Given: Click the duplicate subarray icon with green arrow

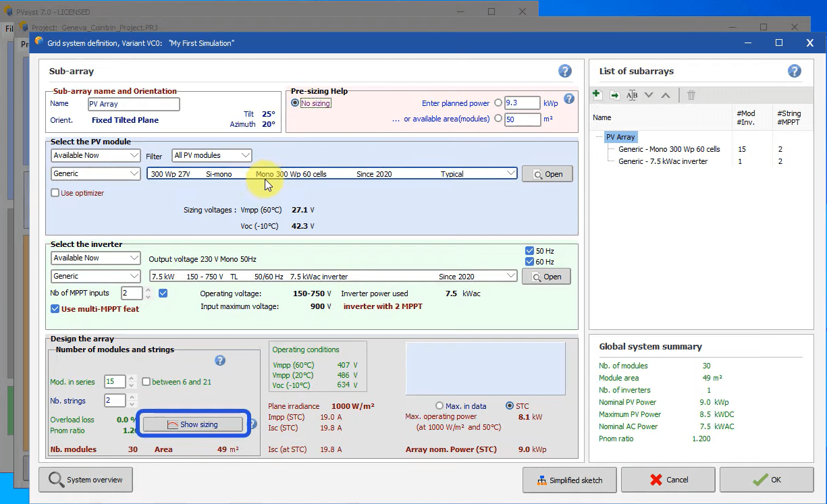Looking at the screenshot, I should [614, 95].
